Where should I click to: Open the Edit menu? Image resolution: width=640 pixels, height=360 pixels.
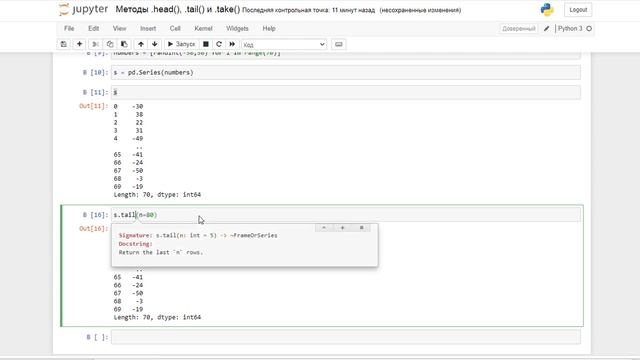pyautogui.click(x=93, y=29)
